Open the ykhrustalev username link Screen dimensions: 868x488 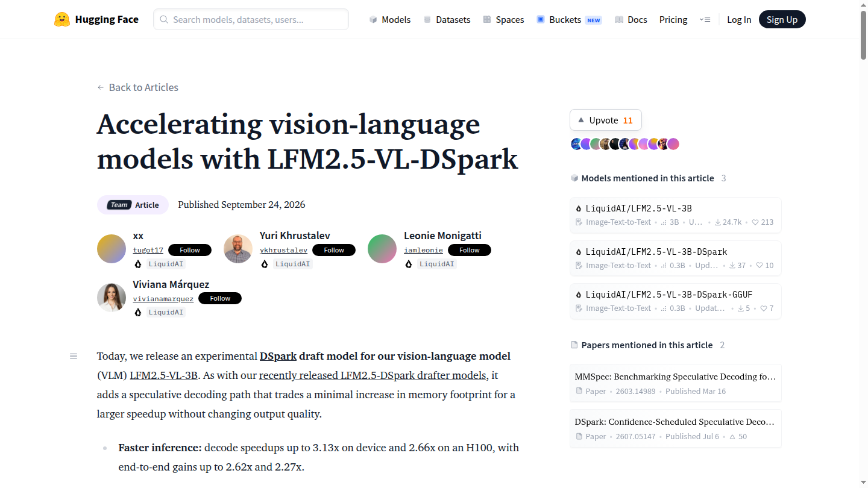click(284, 250)
